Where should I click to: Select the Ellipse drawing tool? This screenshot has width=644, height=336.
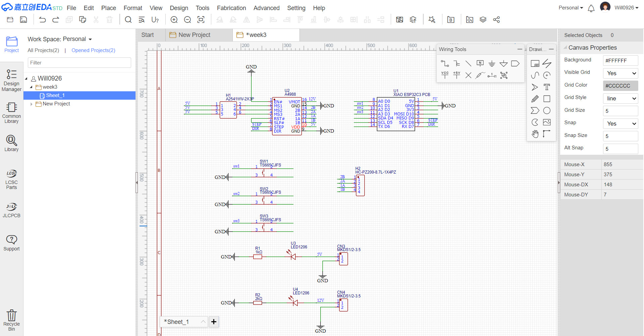tap(547, 111)
